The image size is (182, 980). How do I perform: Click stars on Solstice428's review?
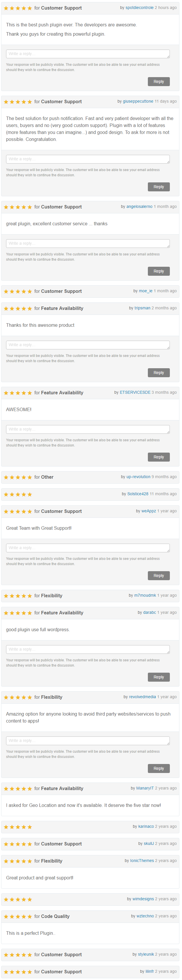click(x=18, y=494)
